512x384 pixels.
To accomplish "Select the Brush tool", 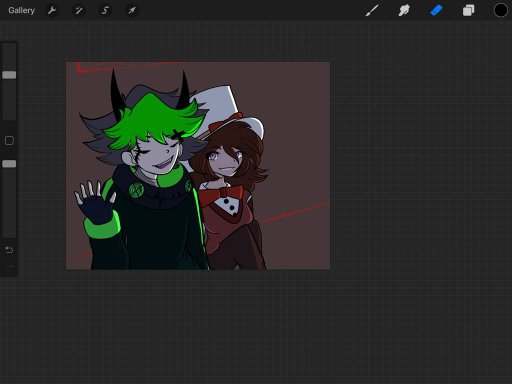I will pyautogui.click(x=372, y=11).
